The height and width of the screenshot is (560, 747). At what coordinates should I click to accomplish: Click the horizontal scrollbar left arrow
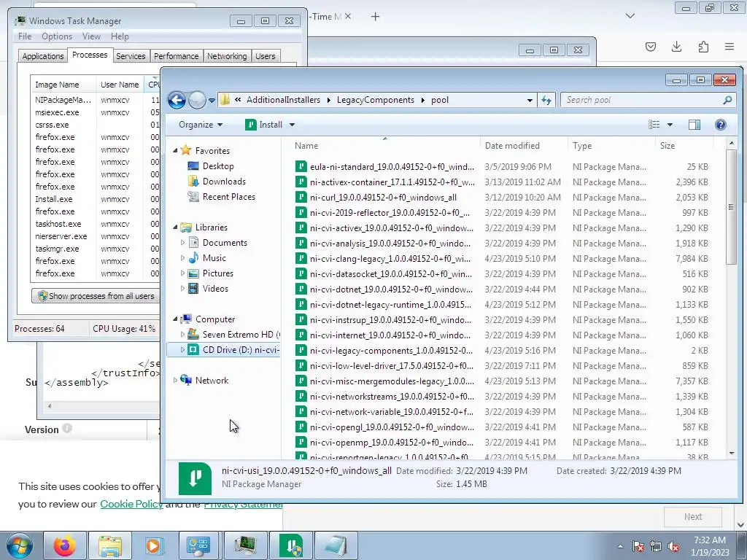pyautogui.click(x=50, y=406)
